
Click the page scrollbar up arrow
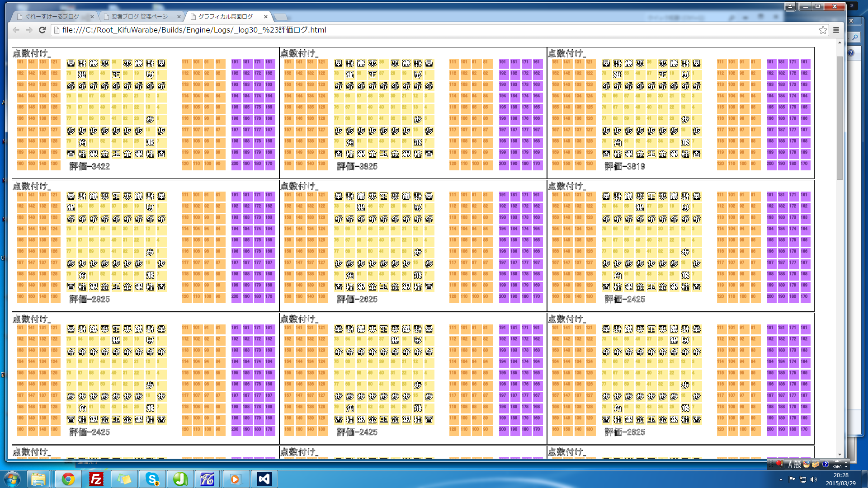[x=840, y=43]
